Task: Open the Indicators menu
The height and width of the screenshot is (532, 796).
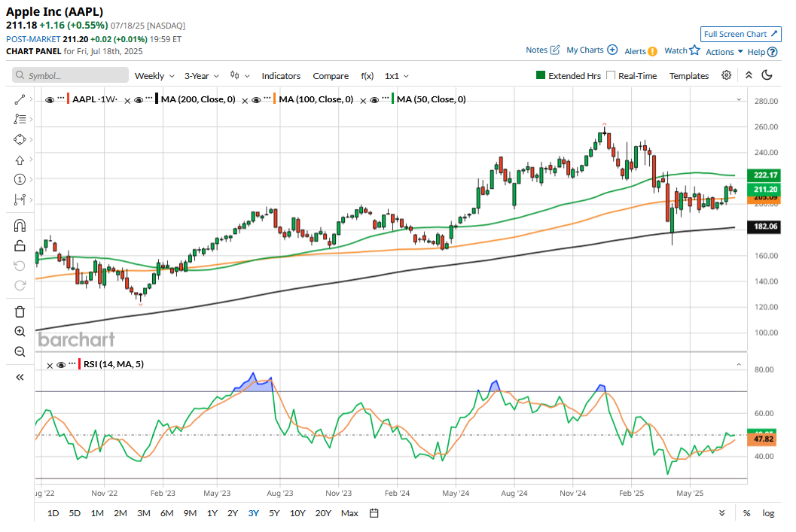Action: tap(281, 75)
